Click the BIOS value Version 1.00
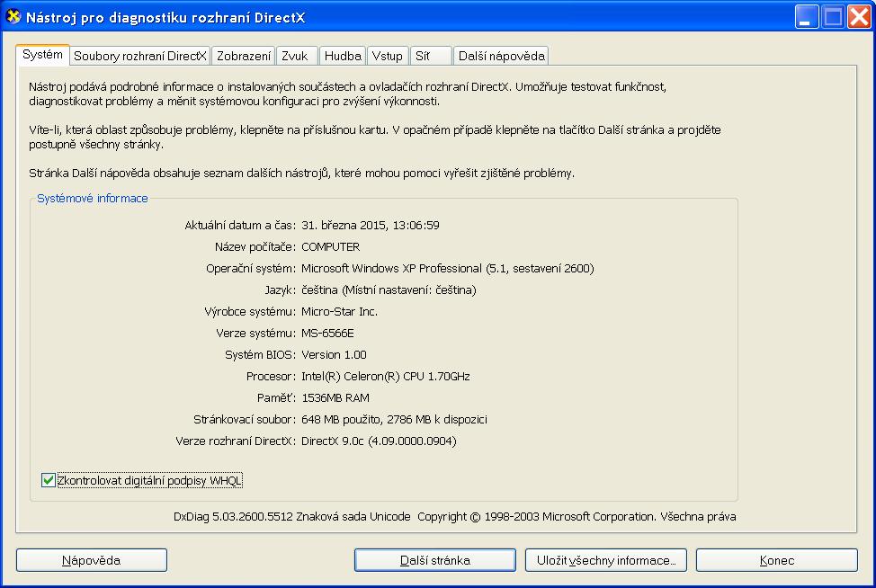Image resolution: width=876 pixels, height=588 pixels. coord(334,354)
